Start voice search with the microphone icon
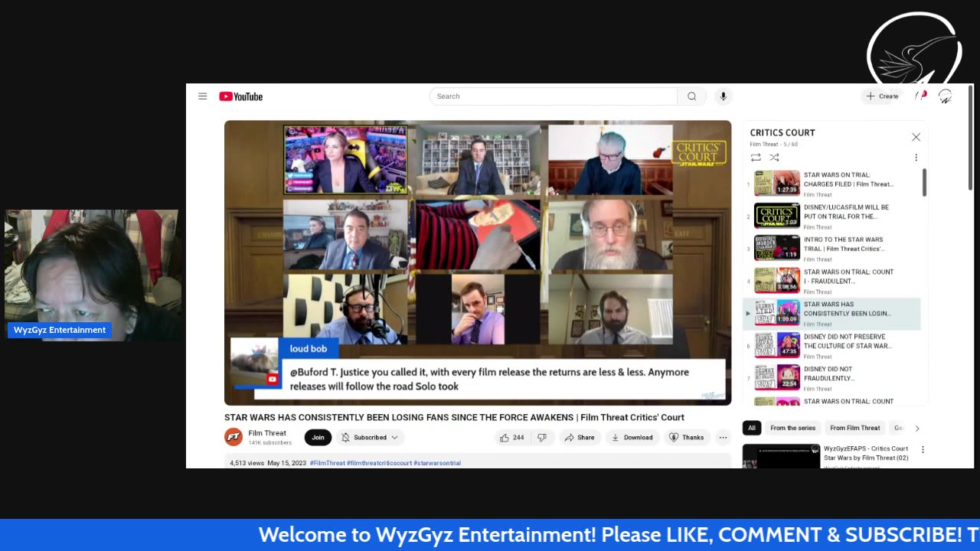The width and height of the screenshot is (980, 551). point(723,96)
